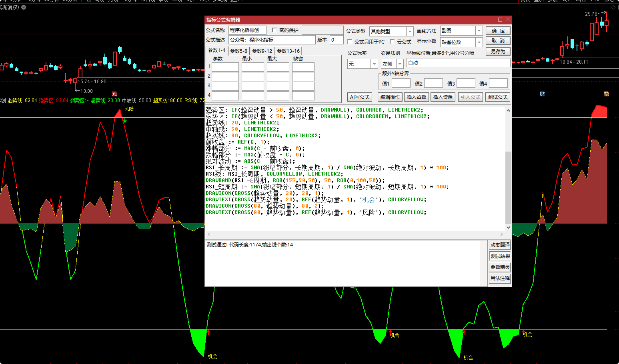Switch to the 参数5-8 tab

tap(238, 51)
